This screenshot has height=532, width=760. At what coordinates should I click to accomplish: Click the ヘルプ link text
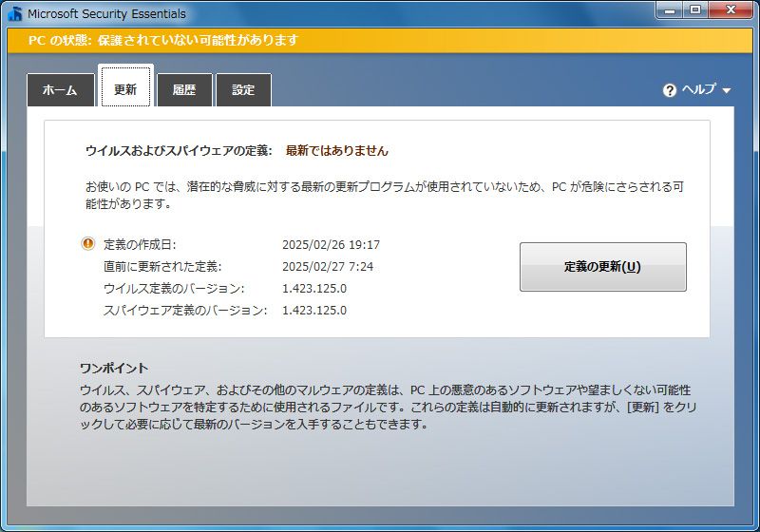699,89
